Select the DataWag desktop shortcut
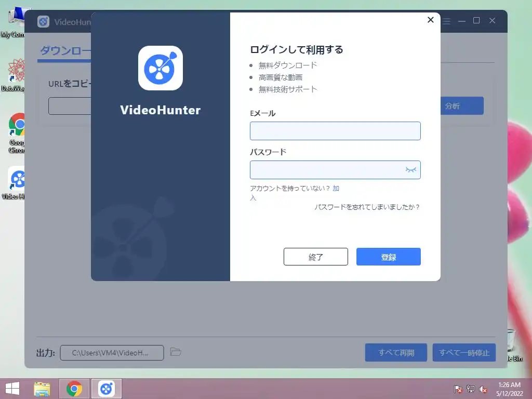 coord(14,75)
